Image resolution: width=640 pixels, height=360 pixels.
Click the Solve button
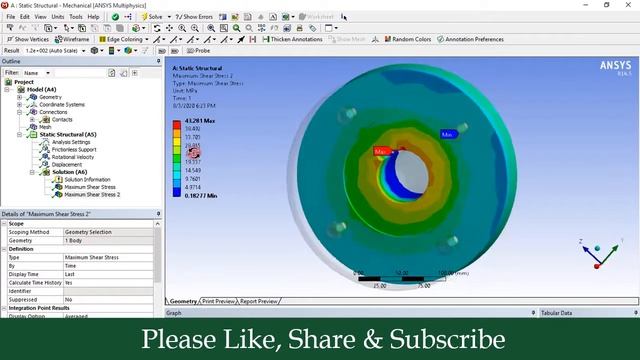151,17
